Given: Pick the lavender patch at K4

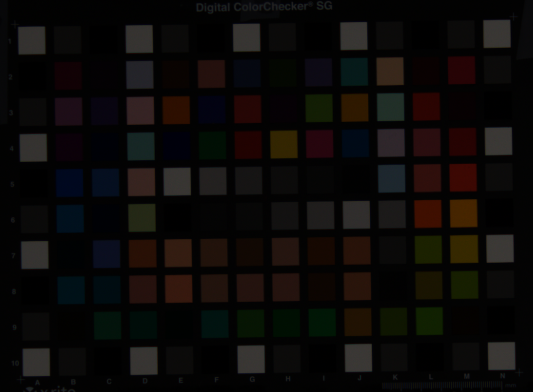Looking at the screenshot, I should [x=391, y=143].
